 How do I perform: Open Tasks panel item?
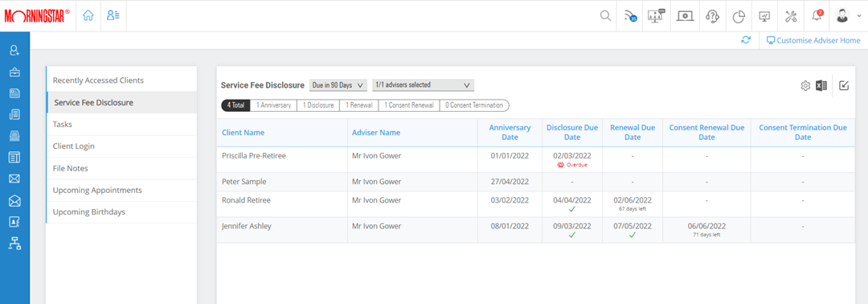122,125
